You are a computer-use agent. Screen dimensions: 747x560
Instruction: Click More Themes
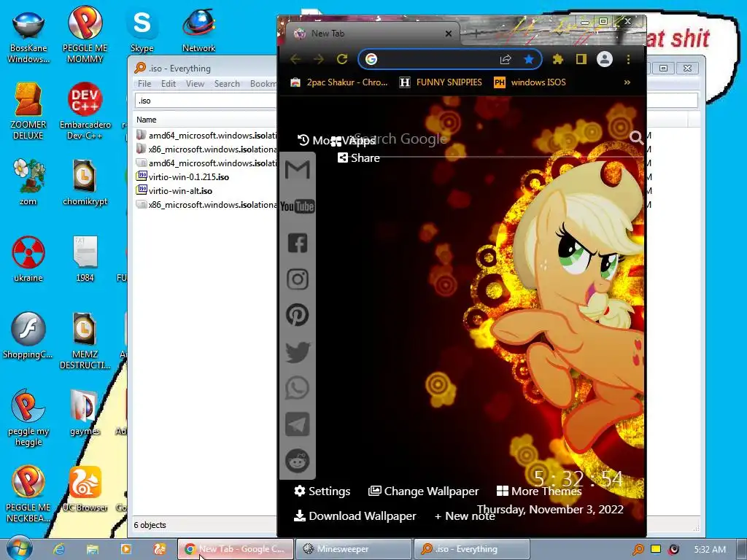point(539,491)
